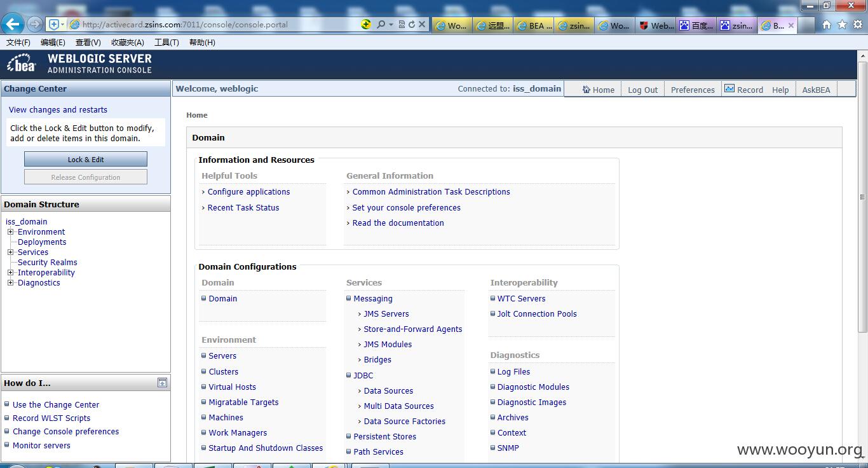The width and height of the screenshot is (868, 468).
Task: Go back with the browser back arrow
Action: coord(13,24)
